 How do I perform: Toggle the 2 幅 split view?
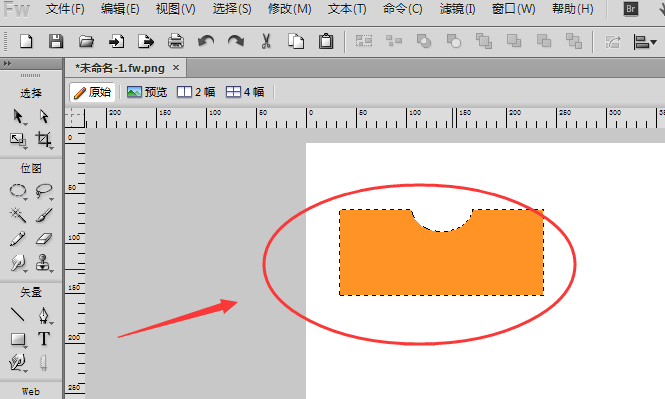(x=196, y=92)
